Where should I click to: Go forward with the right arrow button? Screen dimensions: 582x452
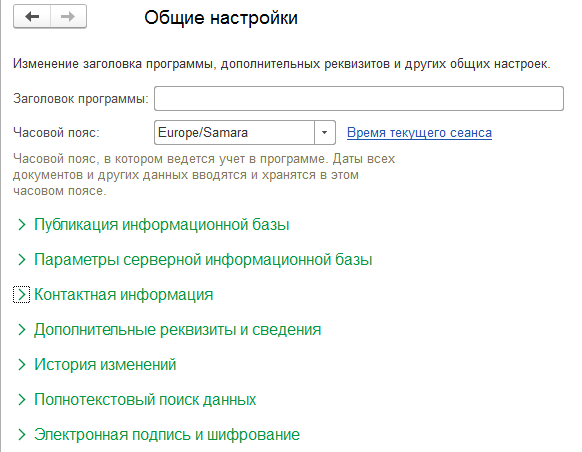[x=68, y=16]
